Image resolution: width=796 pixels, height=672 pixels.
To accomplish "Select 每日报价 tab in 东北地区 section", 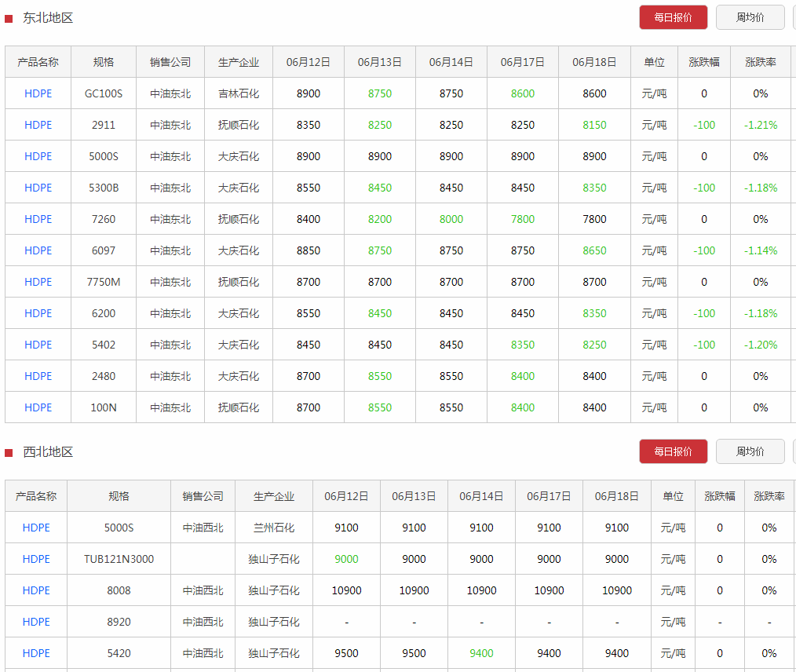I will (x=674, y=17).
